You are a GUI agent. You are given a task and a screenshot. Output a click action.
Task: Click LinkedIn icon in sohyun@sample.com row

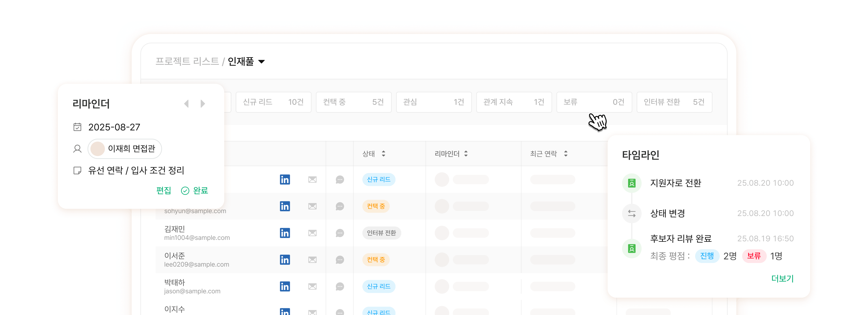coord(285,206)
